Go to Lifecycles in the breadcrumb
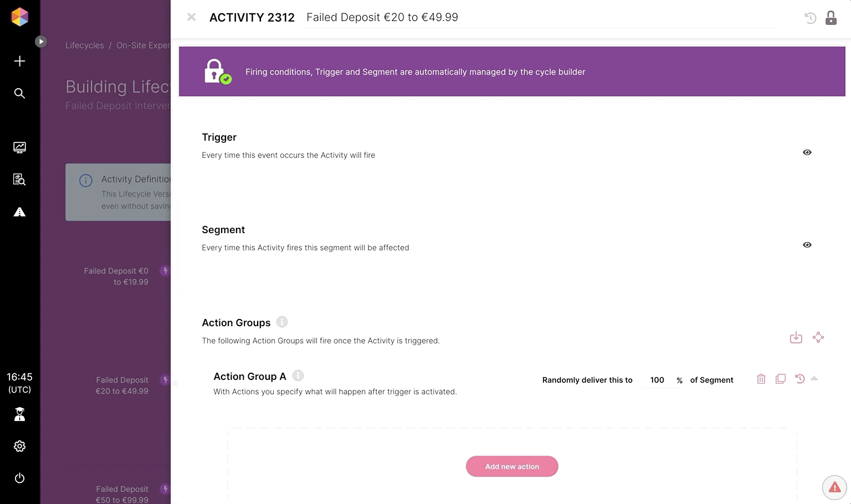The width and height of the screenshot is (851, 504). (84, 45)
